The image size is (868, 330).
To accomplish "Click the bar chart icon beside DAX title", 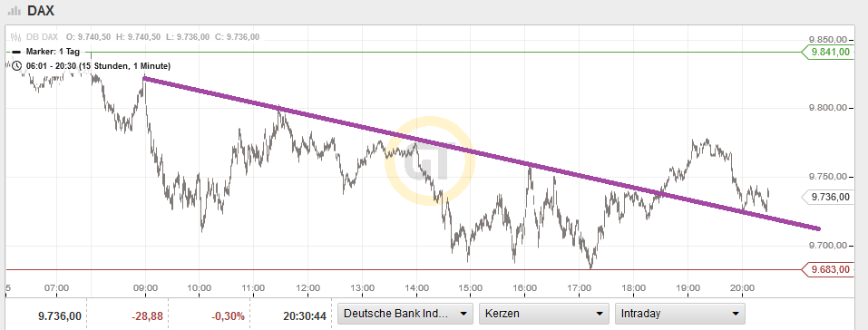I will pos(15,11).
